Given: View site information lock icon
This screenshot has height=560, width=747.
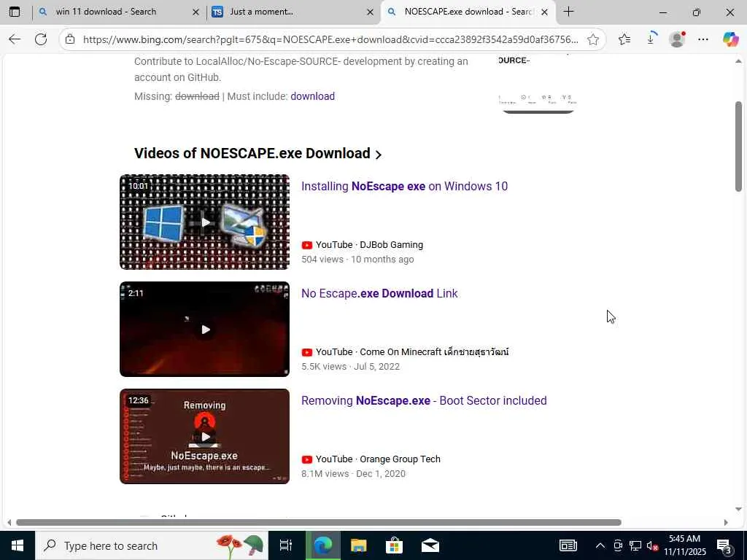Looking at the screenshot, I should click(70, 39).
